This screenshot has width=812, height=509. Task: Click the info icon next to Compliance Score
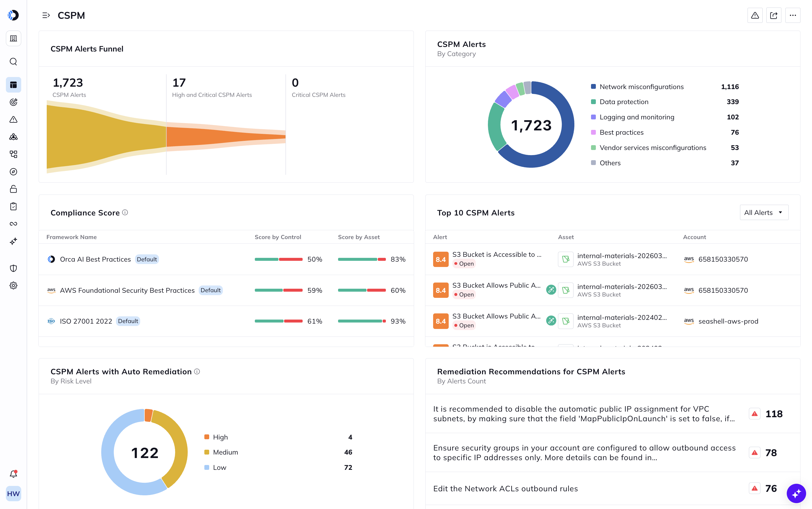coord(125,213)
